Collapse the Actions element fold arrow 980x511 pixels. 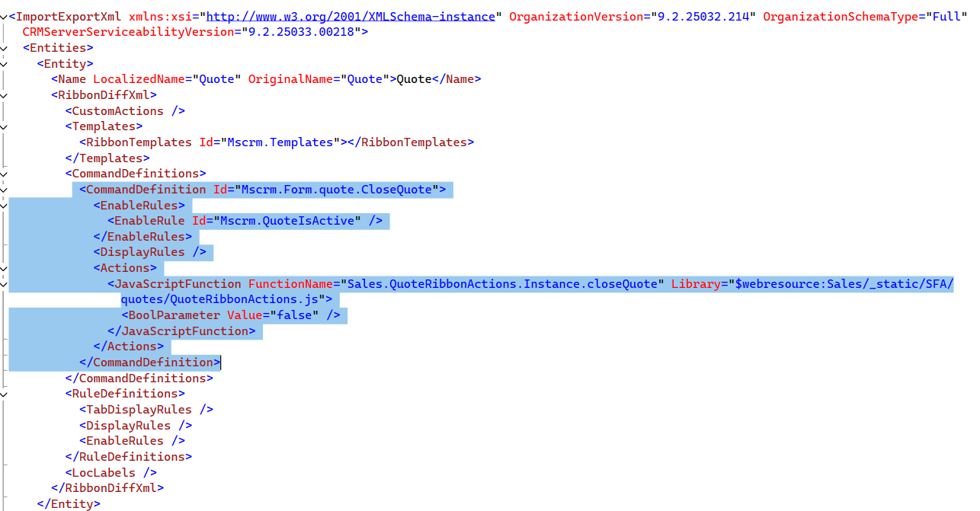pyautogui.click(x=4, y=267)
